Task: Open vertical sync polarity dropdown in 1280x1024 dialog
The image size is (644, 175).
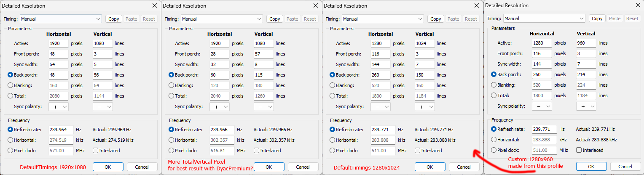Action: [424, 107]
